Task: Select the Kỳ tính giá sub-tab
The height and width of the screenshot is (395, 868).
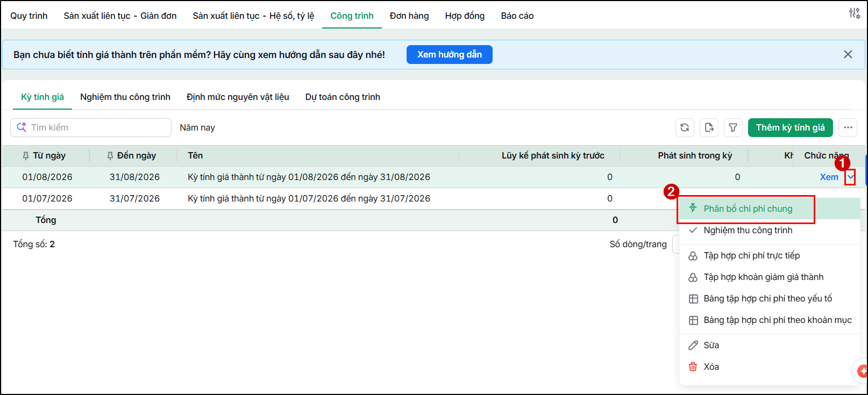Action: click(42, 97)
